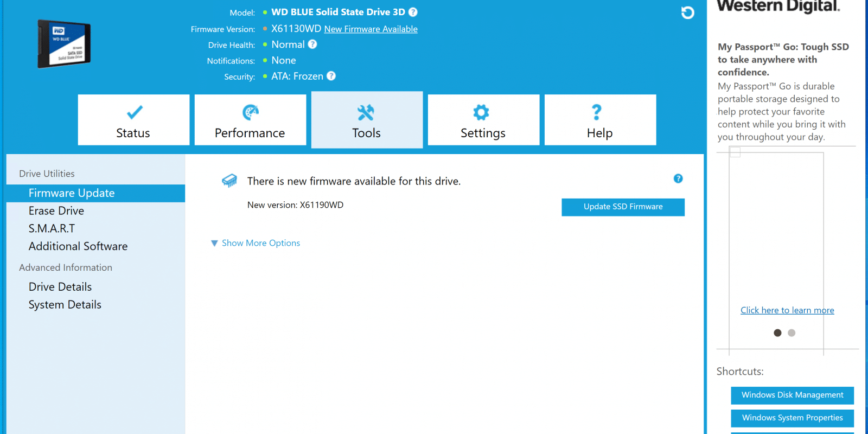This screenshot has height=434, width=868.
Task: Select the first ad carousel dot
Action: 777,333
